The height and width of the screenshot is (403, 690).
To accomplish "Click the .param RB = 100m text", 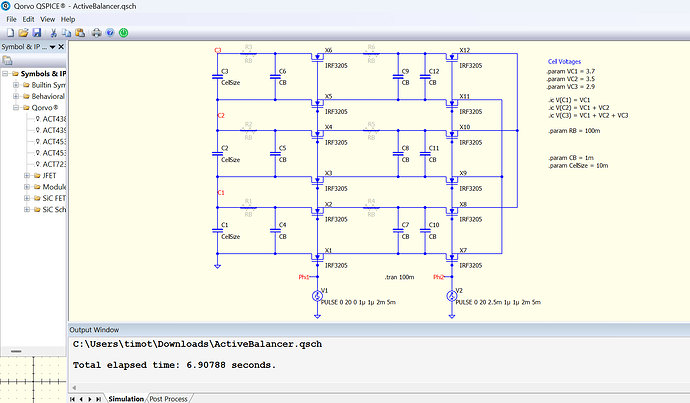I will (573, 131).
